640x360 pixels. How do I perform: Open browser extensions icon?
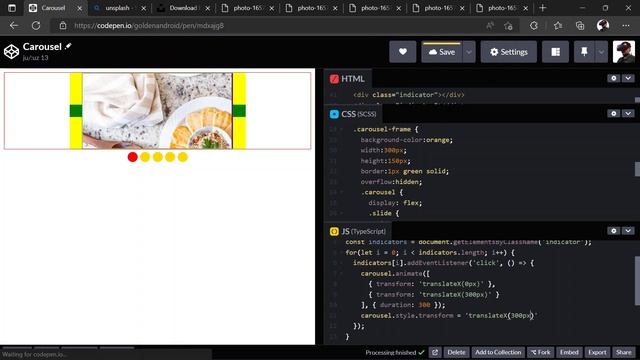pyautogui.click(x=534, y=25)
